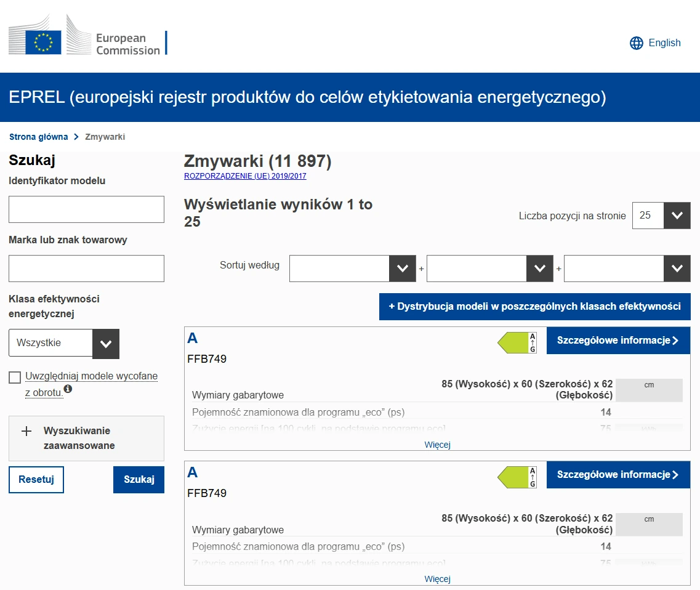Click the Szukaj button
Viewport: 700px width, 590px height.
click(x=139, y=480)
